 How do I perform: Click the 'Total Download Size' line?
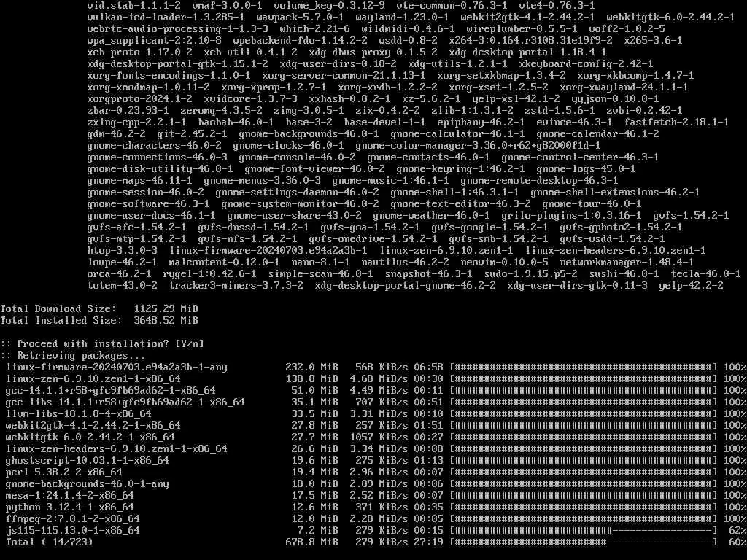click(x=99, y=308)
